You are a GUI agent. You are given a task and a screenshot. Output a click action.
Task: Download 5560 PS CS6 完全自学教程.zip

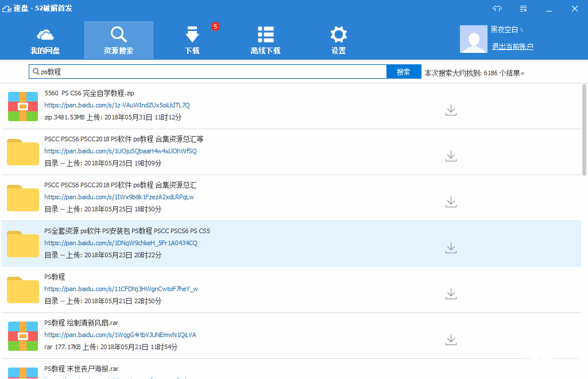[451, 110]
